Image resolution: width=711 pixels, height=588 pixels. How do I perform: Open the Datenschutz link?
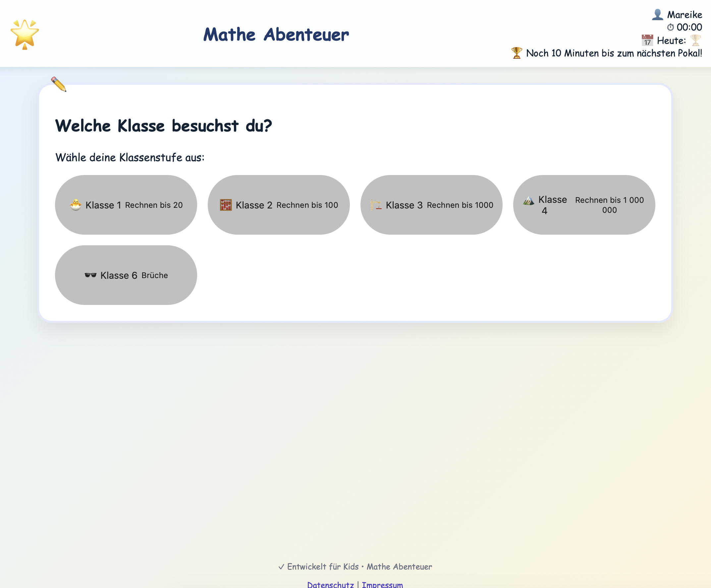pyautogui.click(x=330, y=584)
